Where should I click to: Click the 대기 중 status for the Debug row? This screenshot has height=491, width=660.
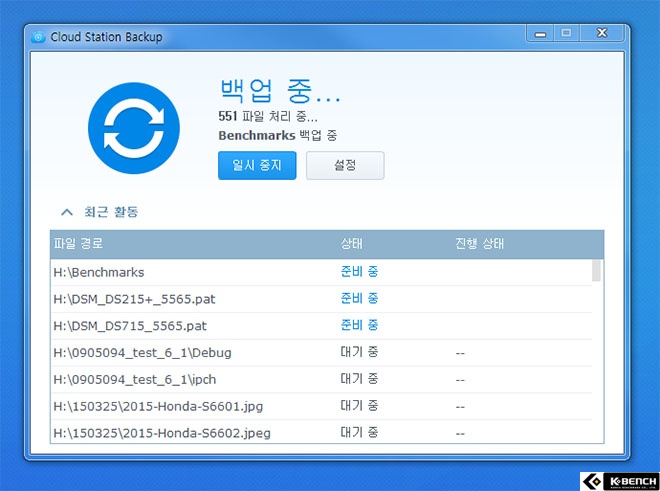(x=359, y=352)
